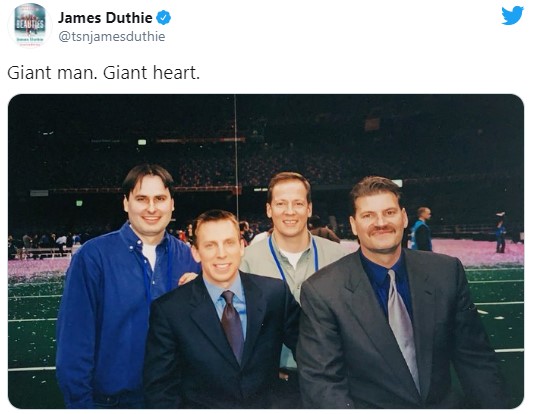Image resolution: width=533 pixels, height=414 pixels.
Task: Click the word 'Giant heart.' in the tweet
Action: 151,73
